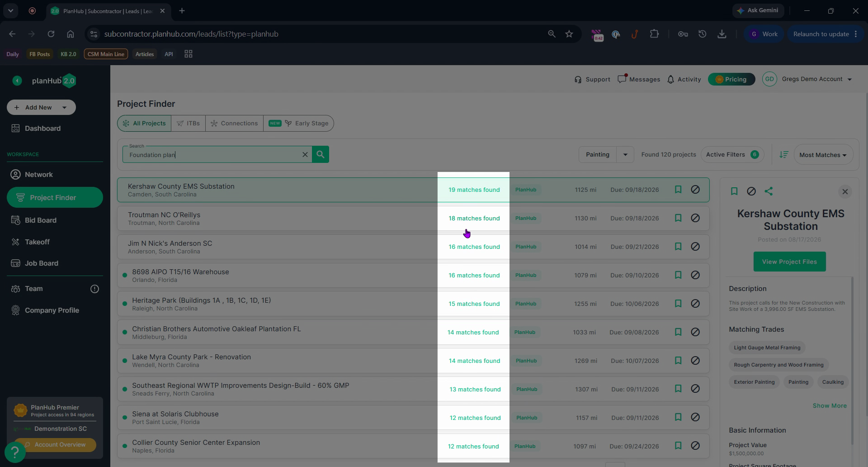Expand the Add New dropdown
The width and height of the screenshot is (868, 467).
tap(64, 107)
